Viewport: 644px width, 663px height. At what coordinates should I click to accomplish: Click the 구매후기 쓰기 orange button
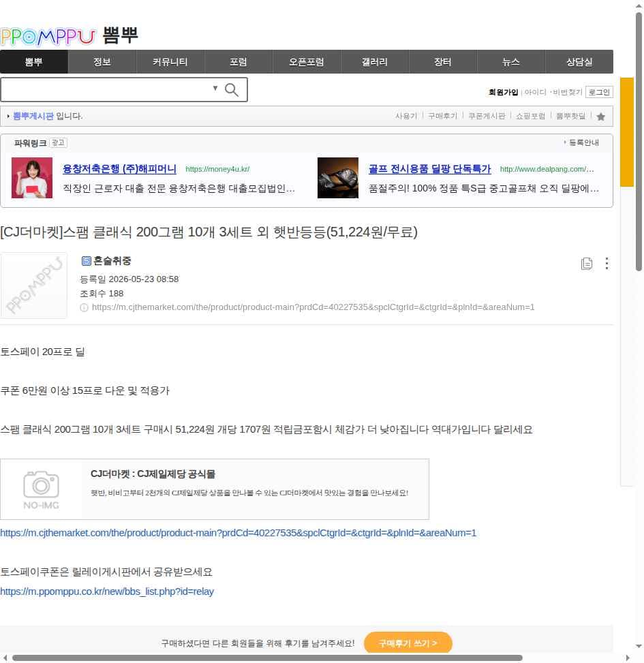click(x=408, y=643)
